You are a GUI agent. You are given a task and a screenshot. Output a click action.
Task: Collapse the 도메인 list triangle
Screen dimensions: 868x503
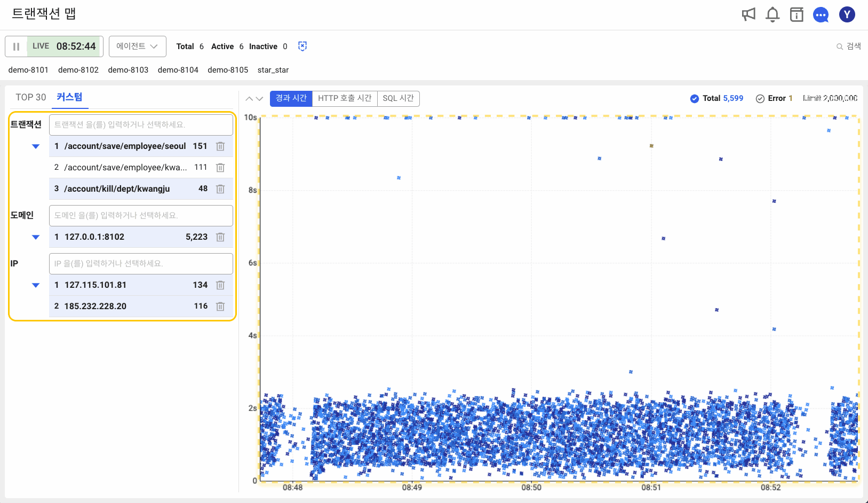pyautogui.click(x=36, y=237)
